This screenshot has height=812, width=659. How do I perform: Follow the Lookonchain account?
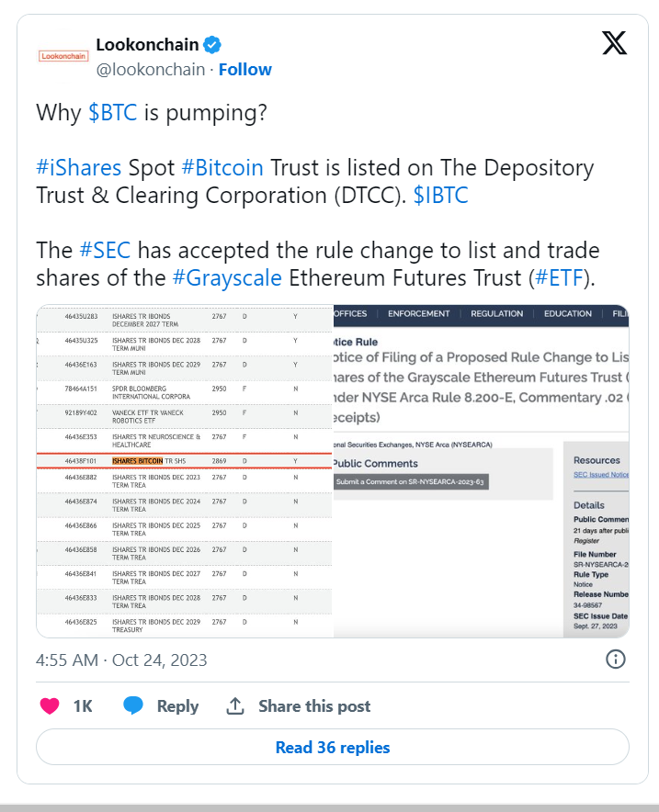(245, 70)
